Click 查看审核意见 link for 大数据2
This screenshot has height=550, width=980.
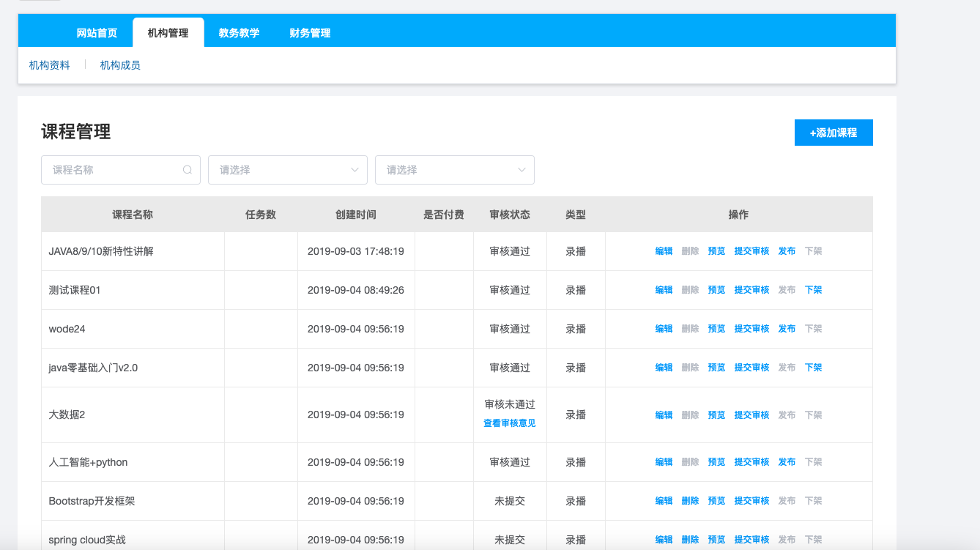click(510, 423)
